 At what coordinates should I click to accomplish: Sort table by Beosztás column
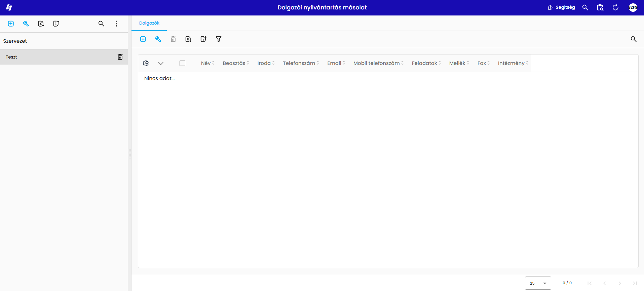236,63
